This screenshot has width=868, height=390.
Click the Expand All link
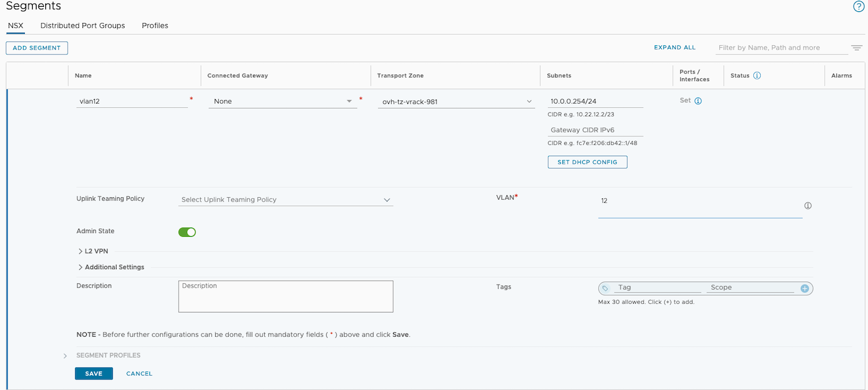tap(675, 48)
